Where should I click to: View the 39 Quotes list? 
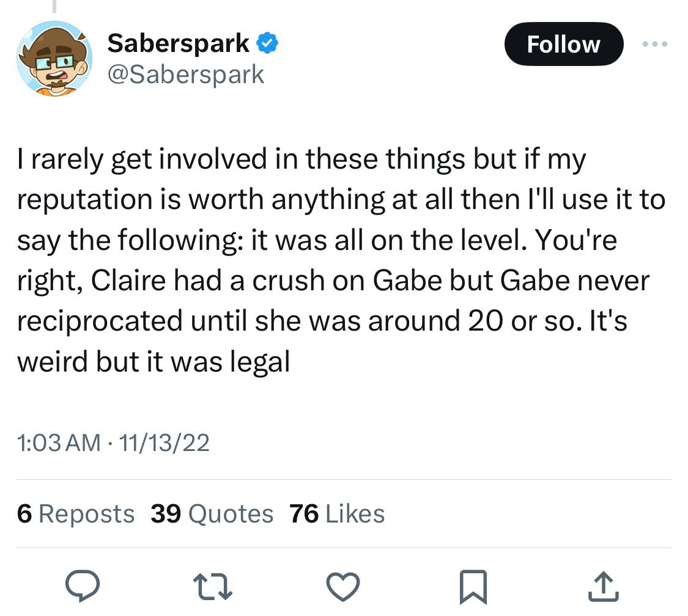[x=212, y=514]
